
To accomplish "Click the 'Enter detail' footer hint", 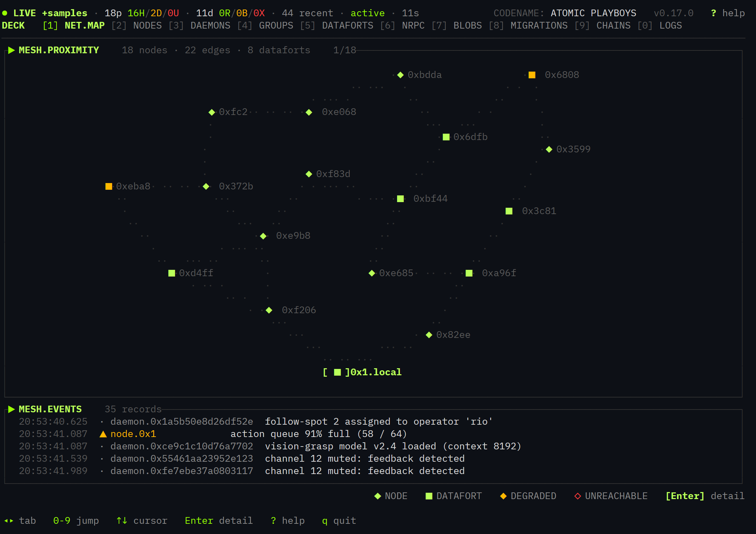I will point(219,521).
